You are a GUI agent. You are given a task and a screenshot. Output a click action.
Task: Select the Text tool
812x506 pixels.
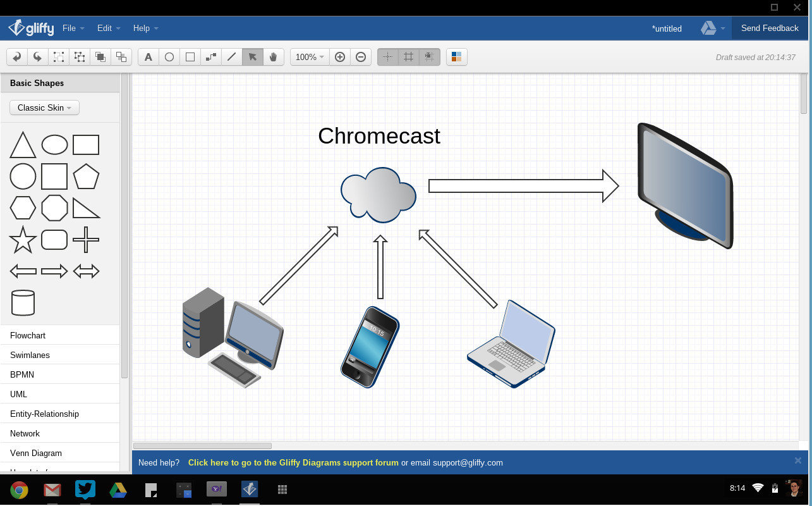pyautogui.click(x=148, y=57)
